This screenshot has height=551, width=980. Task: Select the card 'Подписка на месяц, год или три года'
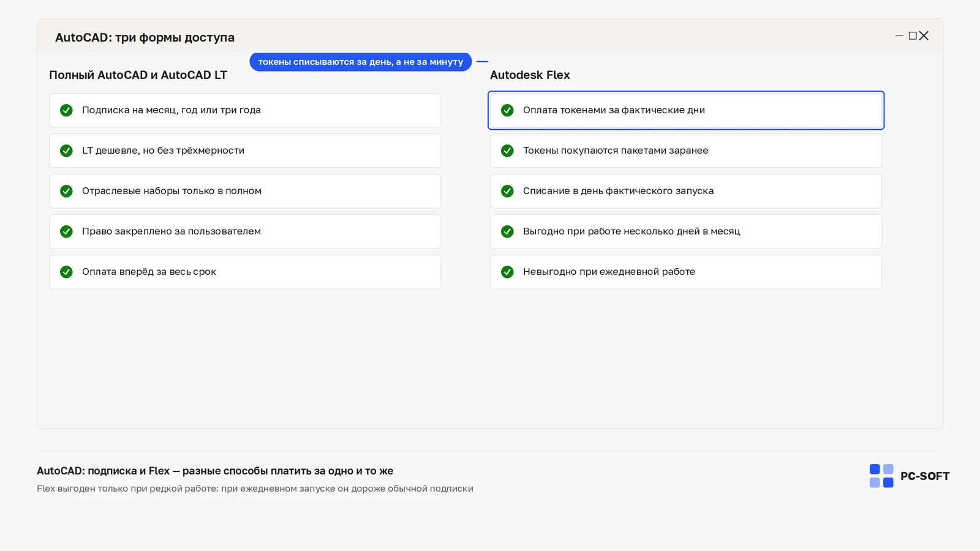coord(245,110)
